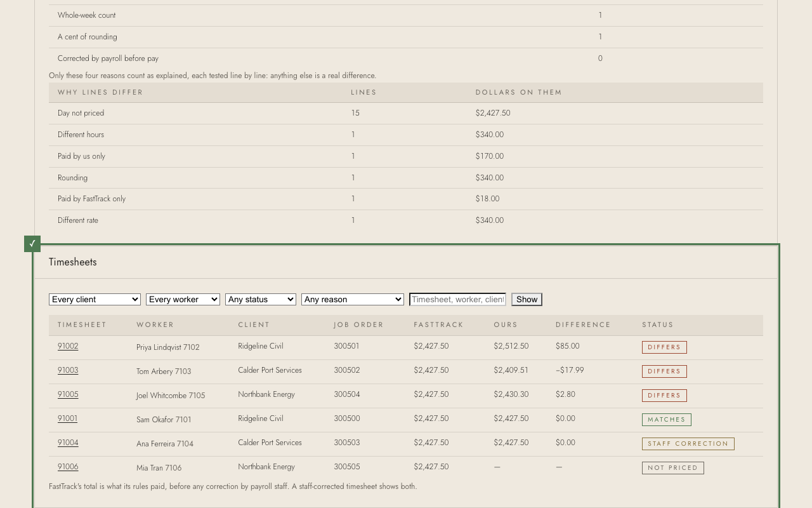Click the $170.00 dollars value

point(490,156)
